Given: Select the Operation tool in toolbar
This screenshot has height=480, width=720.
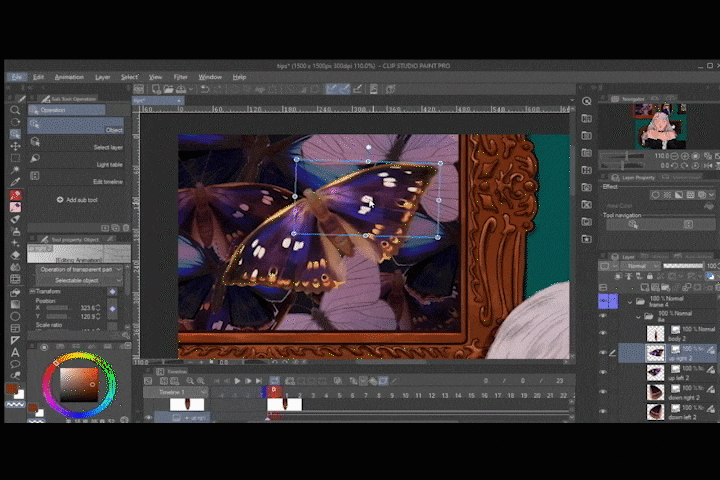Looking at the screenshot, I should 15,134.
